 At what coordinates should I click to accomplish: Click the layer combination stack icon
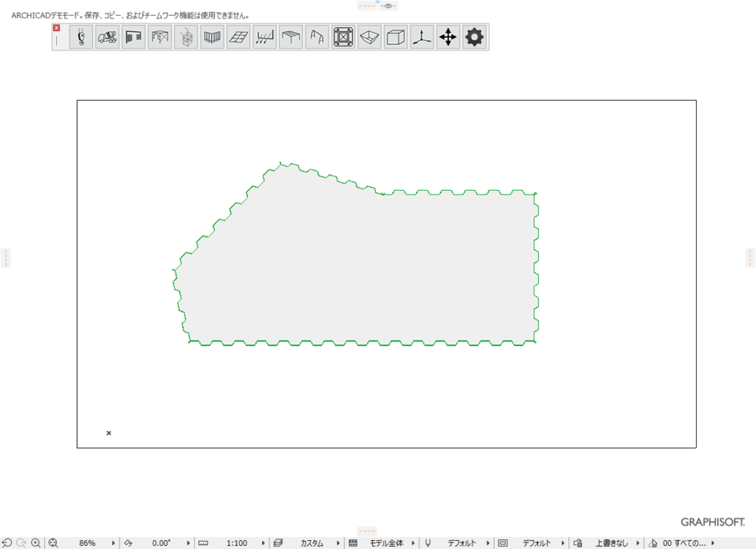[278, 543]
